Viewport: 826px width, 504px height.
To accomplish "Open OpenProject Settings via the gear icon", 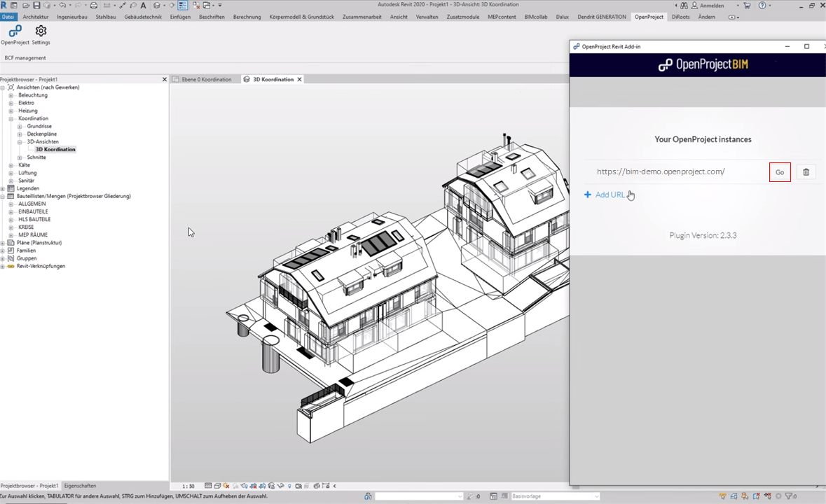I will pyautogui.click(x=41, y=31).
